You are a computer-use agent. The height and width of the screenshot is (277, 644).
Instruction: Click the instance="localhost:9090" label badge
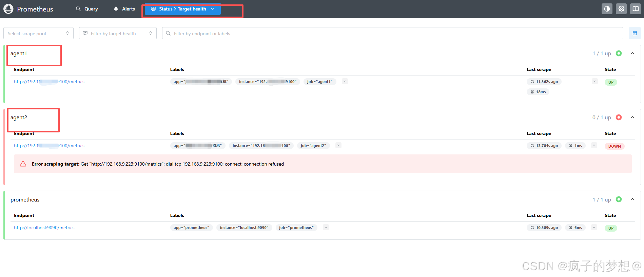(x=244, y=228)
